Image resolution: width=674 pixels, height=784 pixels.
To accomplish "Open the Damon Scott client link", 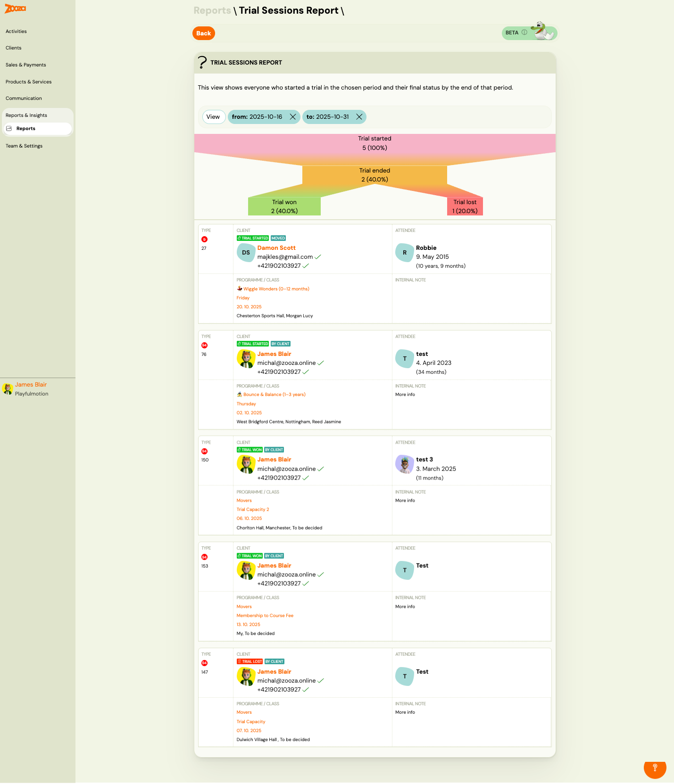I will [x=276, y=248].
